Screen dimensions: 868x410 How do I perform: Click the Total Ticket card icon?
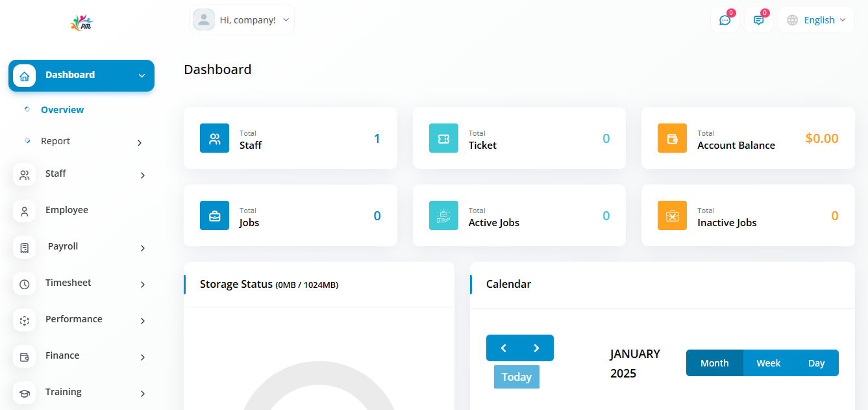pos(443,138)
